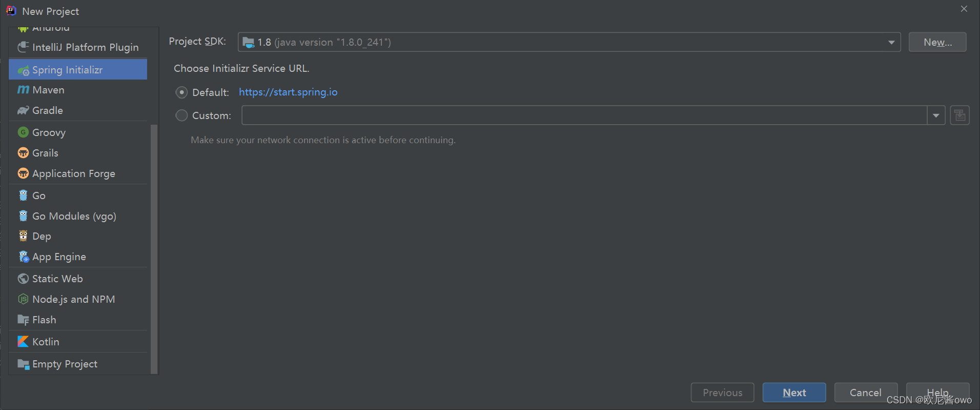The image size is (980, 410).
Task: Click the Node.js hexagon icon
Action: (23, 299)
